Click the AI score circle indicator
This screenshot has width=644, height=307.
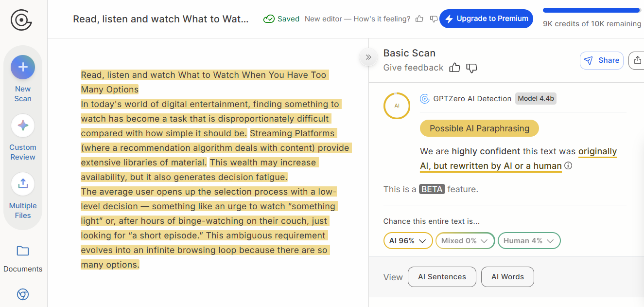(397, 105)
